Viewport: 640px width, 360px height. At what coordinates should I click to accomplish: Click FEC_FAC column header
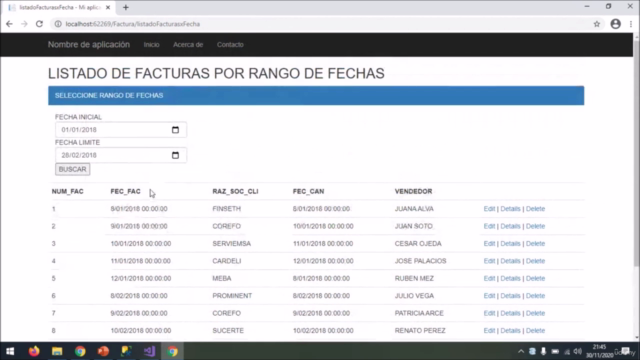tap(125, 191)
